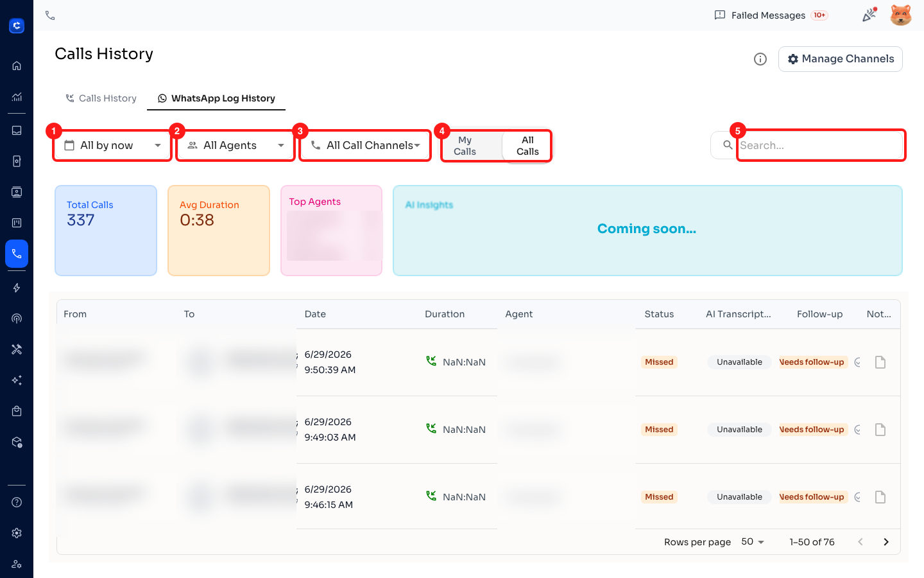Open the crossed tools icon in sidebar
Viewport: 924px width, 578px height.
pyautogui.click(x=17, y=349)
